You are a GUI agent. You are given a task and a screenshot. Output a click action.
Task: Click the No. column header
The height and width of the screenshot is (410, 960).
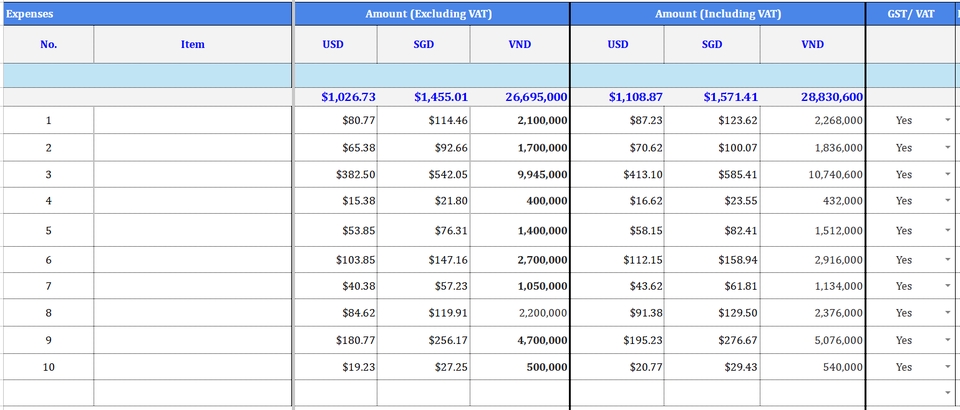tap(48, 45)
